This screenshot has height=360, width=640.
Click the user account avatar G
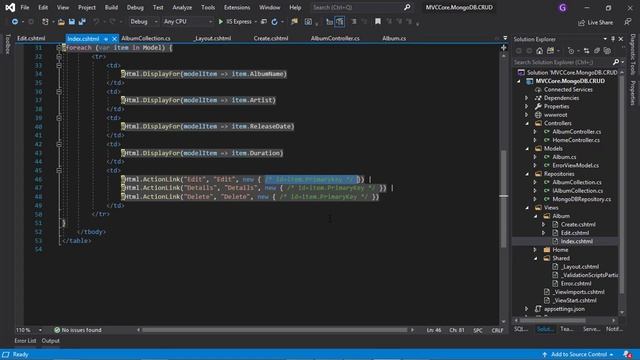coord(562,8)
